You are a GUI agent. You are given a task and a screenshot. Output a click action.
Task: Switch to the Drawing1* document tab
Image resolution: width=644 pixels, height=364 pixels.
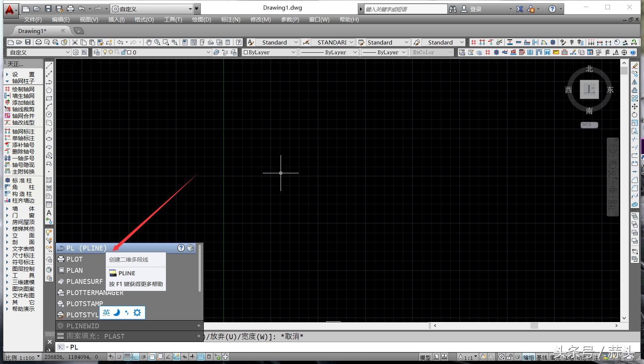(32, 31)
